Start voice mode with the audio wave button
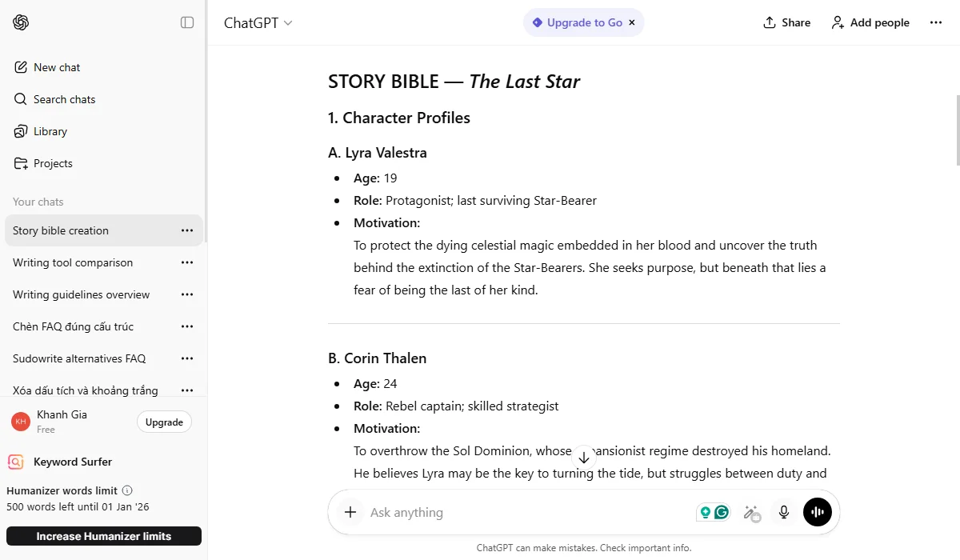The width and height of the screenshot is (960, 560). [817, 512]
